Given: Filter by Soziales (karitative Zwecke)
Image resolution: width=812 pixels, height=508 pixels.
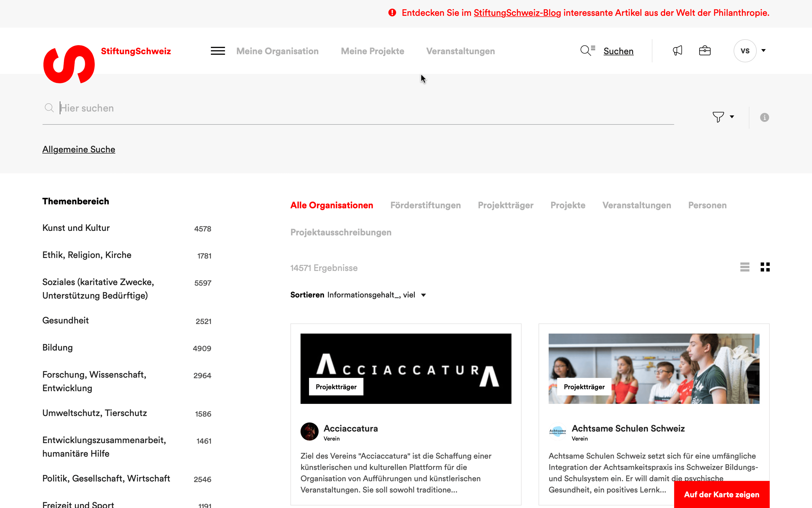Looking at the screenshot, I should [x=98, y=289].
